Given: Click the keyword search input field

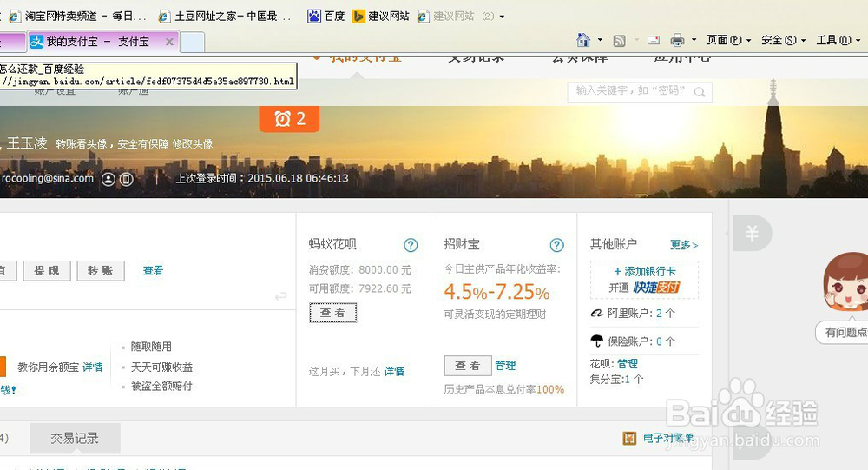Looking at the screenshot, I should [x=631, y=91].
